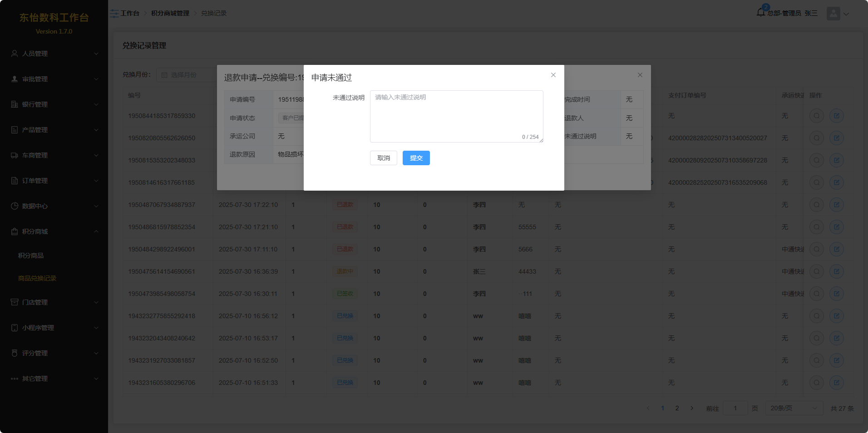868x433 pixels.
Task: Click the sidebar collapse icon beside 工作台
Action: tap(114, 14)
